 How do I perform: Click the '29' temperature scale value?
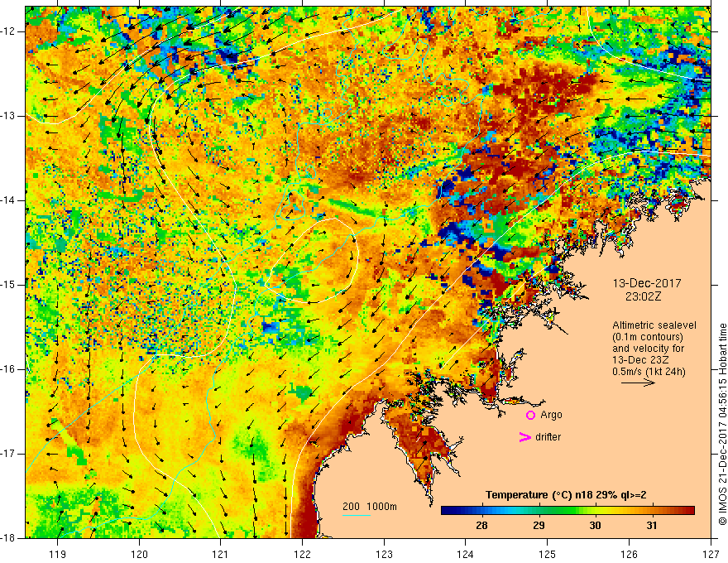pos(538,526)
